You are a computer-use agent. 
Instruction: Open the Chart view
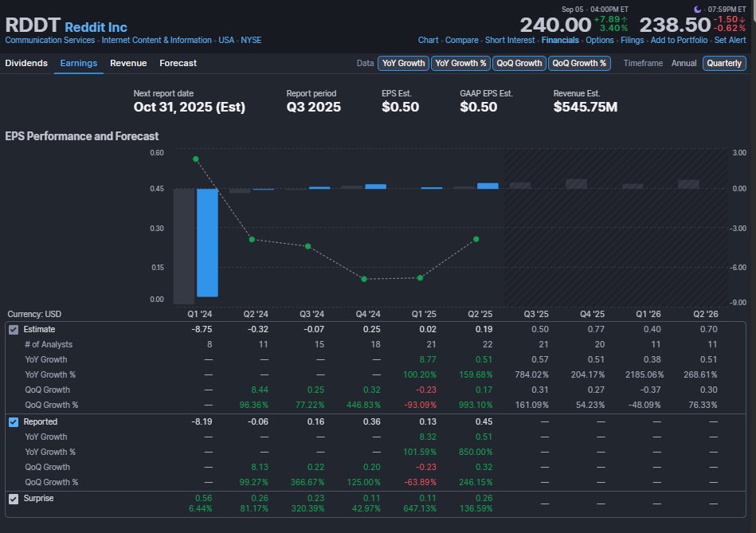(x=428, y=40)
